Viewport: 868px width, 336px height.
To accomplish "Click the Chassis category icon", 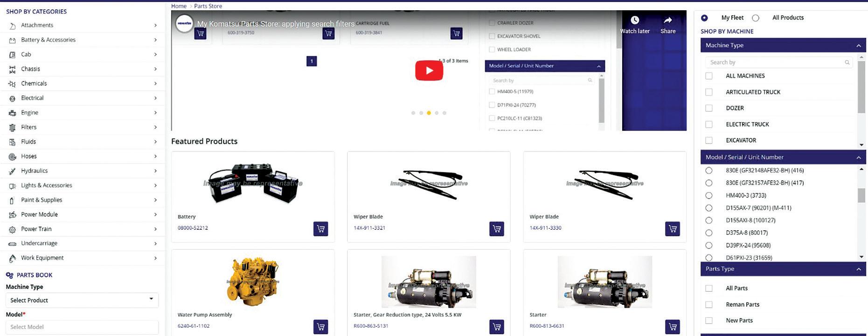I will 12,69.
